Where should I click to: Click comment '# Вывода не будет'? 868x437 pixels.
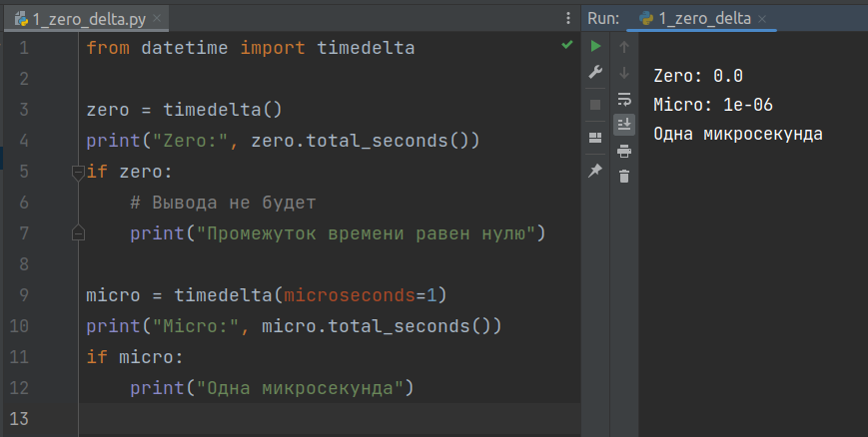223,203
